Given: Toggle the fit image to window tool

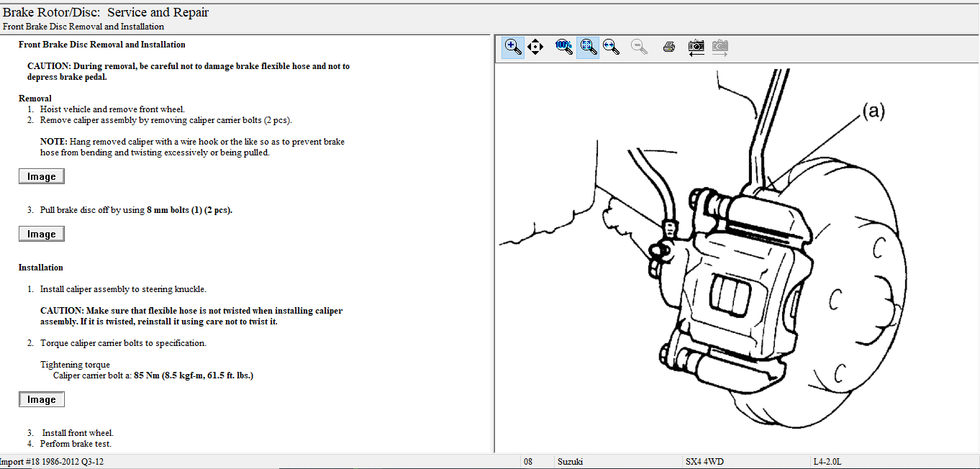Looking at the screenshot, I should [588, 47].
